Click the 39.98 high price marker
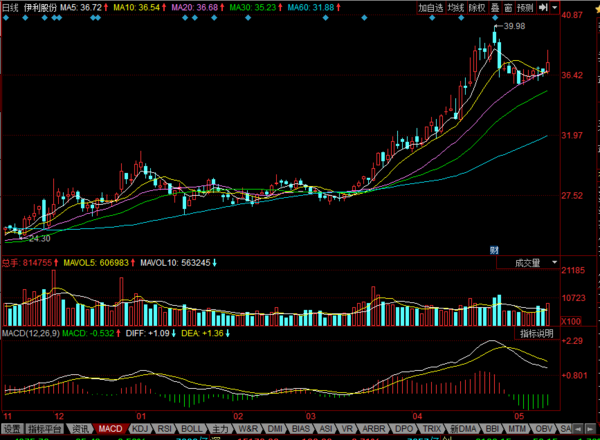Viewport: 600px width, 440px height. pos(514,26)
